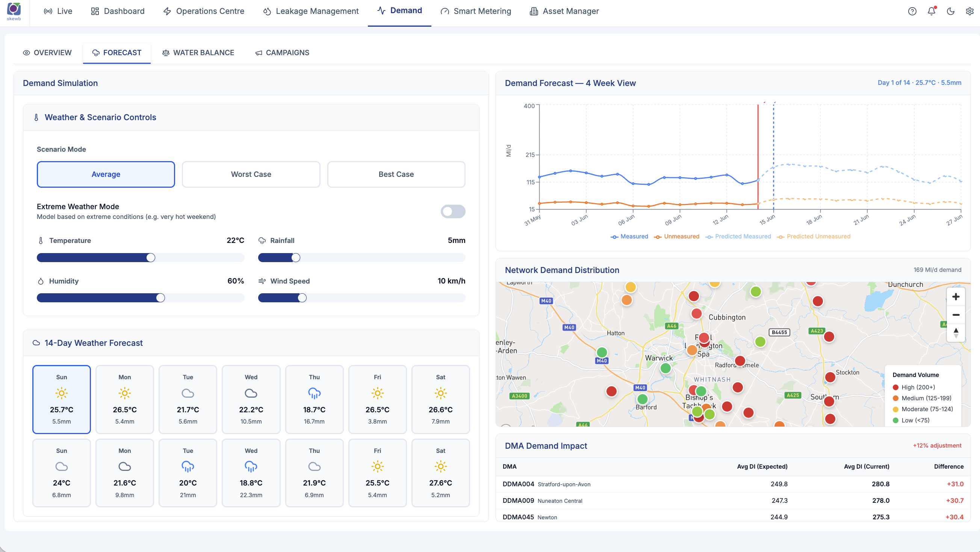Open settings gear icon
This screenshot has width=980, height=552.
[969, 11]
